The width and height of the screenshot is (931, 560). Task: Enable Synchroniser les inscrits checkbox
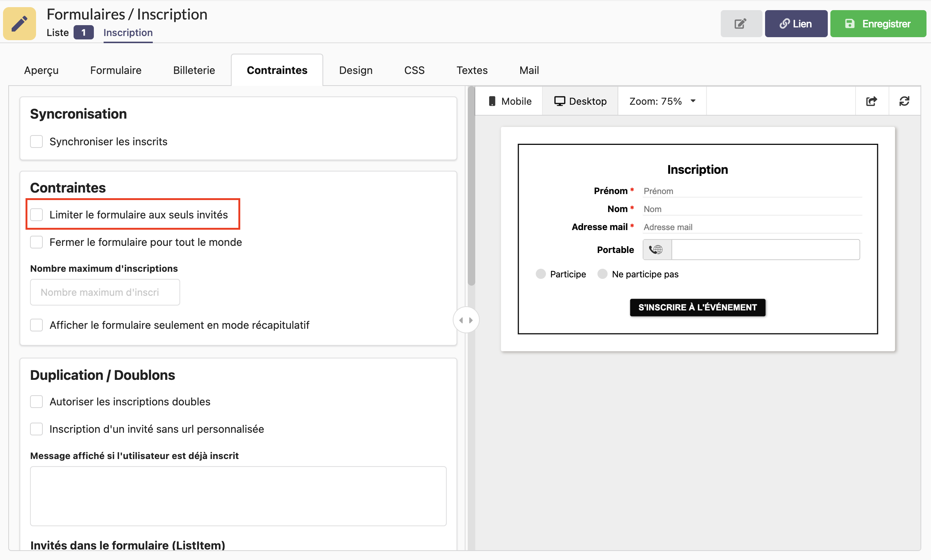[37, 142]
